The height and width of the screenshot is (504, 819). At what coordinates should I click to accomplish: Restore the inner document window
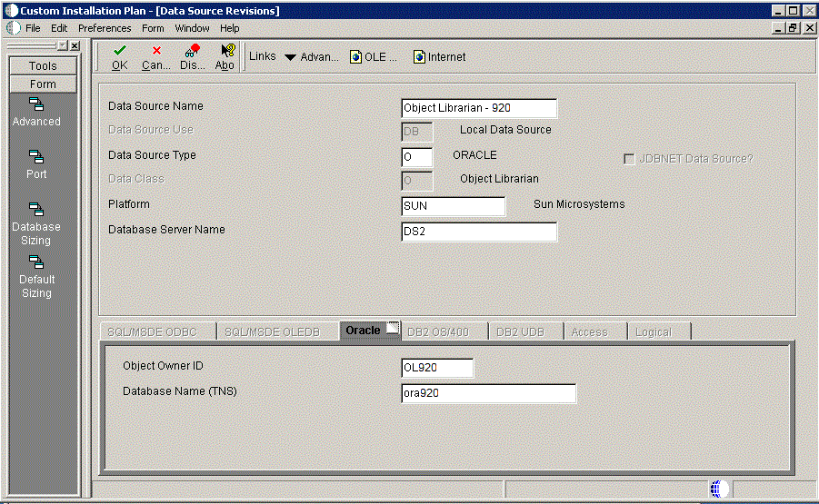(794, 28)
